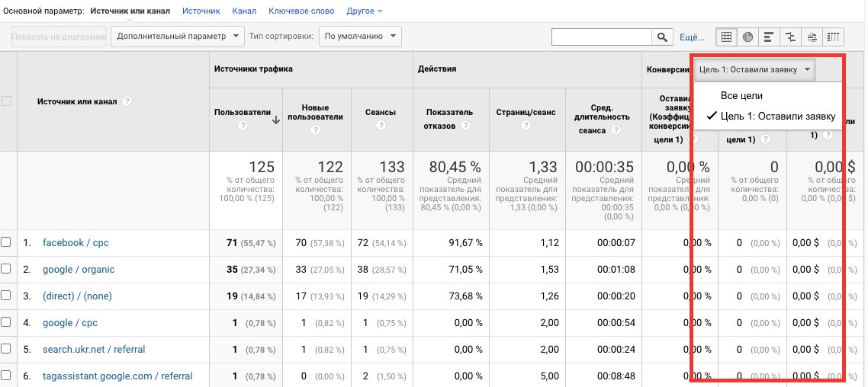Expand the 'Другое' primary dimension dropdown
Viewport: 868px width, 387px height.
coord(365,11)
